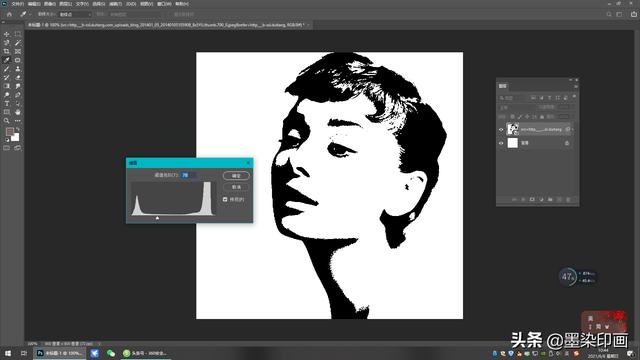Open the Layers panel menu
This screenshot has width=640, height=360.
(x=576, y=87)
